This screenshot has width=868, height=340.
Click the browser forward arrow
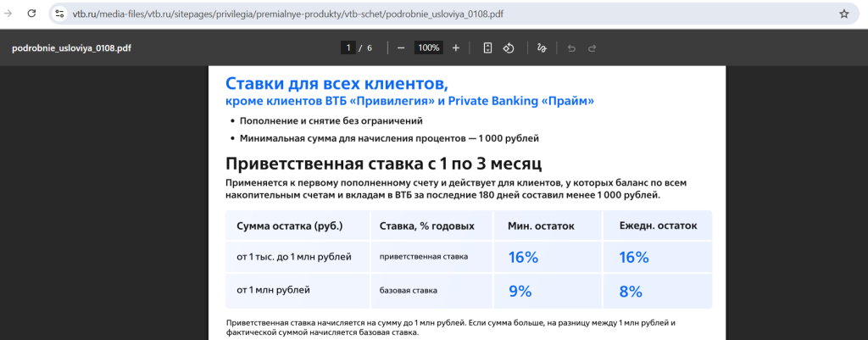click(8, 14)
